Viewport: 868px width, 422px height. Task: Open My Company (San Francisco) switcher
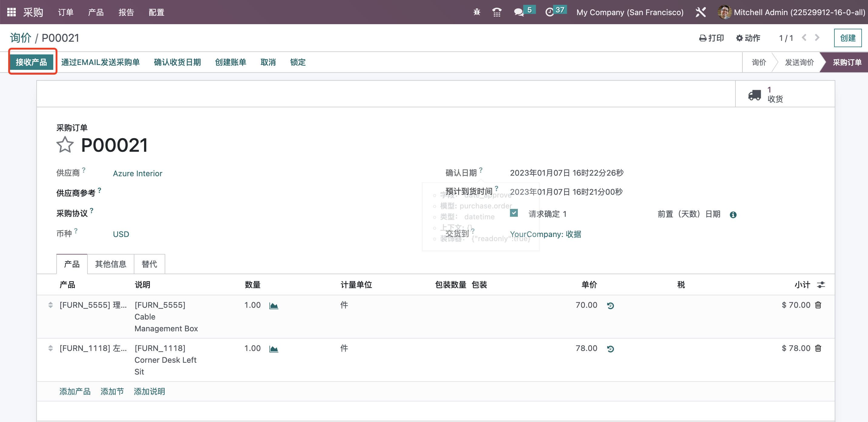(x=630, y=12)
